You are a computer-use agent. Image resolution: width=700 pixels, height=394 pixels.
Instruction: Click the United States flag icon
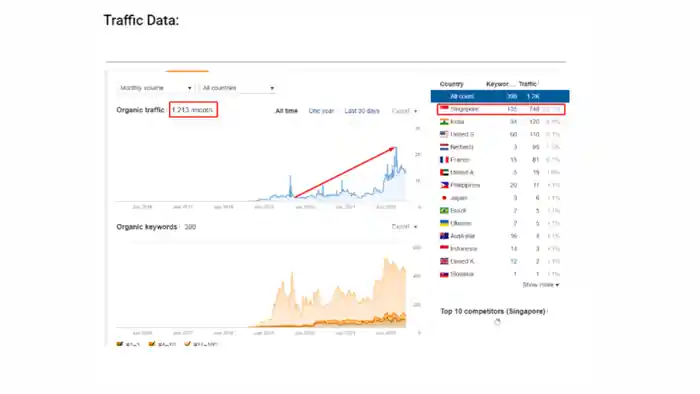click(x=444, y=134)
